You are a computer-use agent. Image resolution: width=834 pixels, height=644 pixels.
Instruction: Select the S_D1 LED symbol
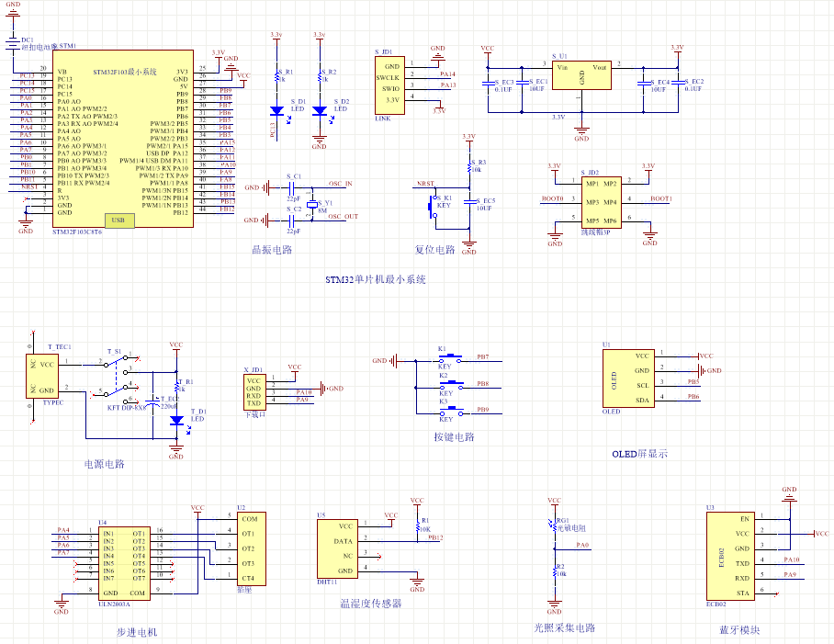[276, 110]
